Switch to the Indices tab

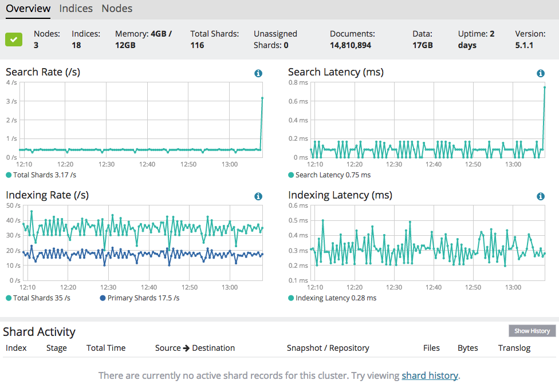[76, 9]
